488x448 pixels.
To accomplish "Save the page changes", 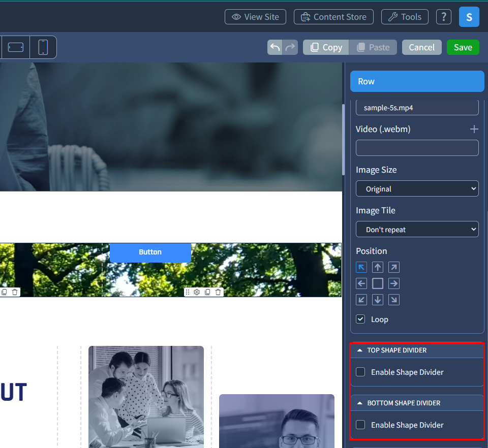I will coord(463,47).
